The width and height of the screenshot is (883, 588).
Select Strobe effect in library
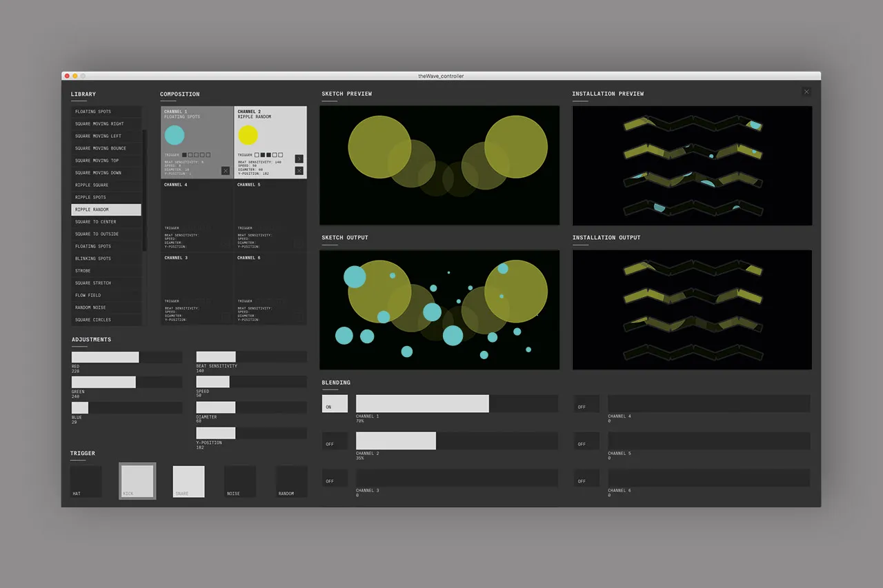tap(106, 271)
